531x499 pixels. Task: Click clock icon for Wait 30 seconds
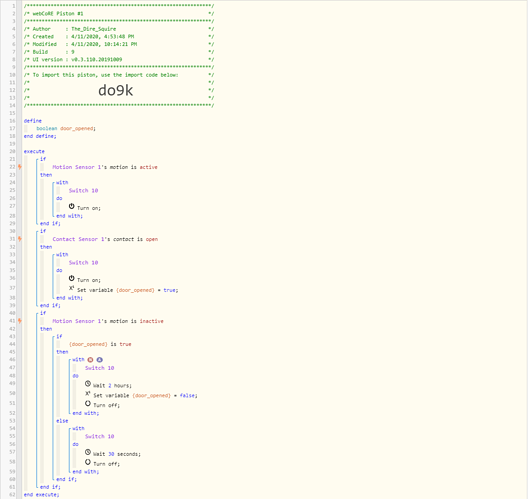tap(88, 452)
